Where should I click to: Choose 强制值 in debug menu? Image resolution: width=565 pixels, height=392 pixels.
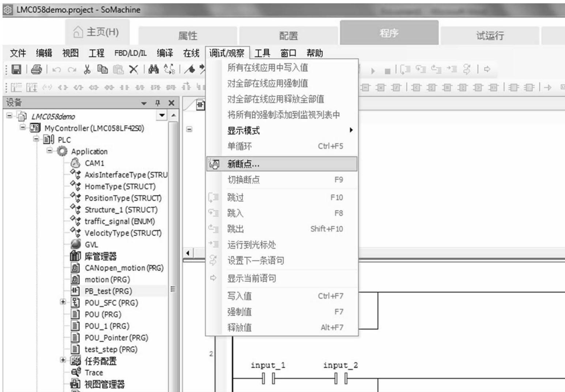coord(282,312)
